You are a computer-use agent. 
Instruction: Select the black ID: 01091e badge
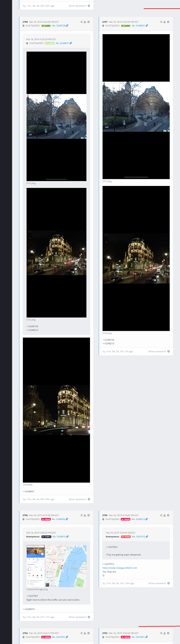coord(46,537)
